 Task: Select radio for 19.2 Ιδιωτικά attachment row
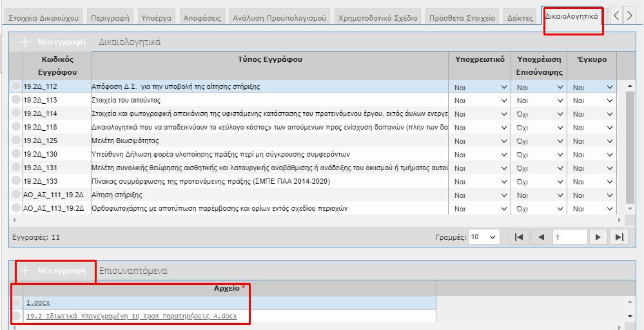coord(15,316)
